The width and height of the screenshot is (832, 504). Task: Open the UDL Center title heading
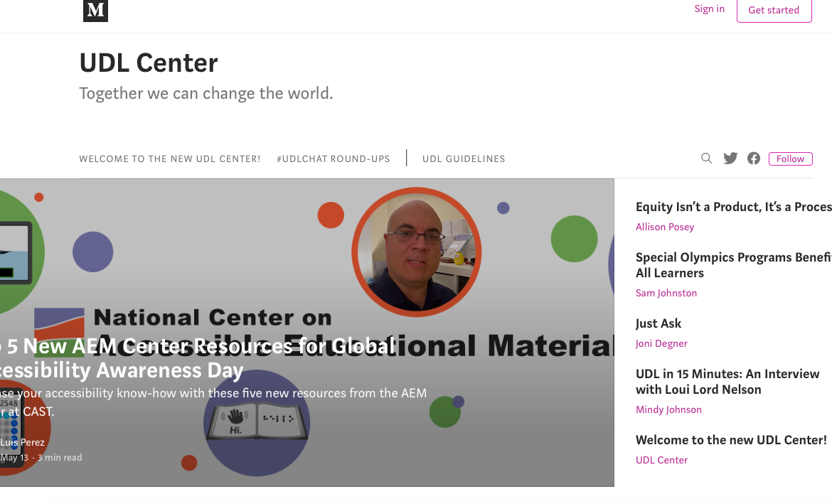tap(149, 63)
